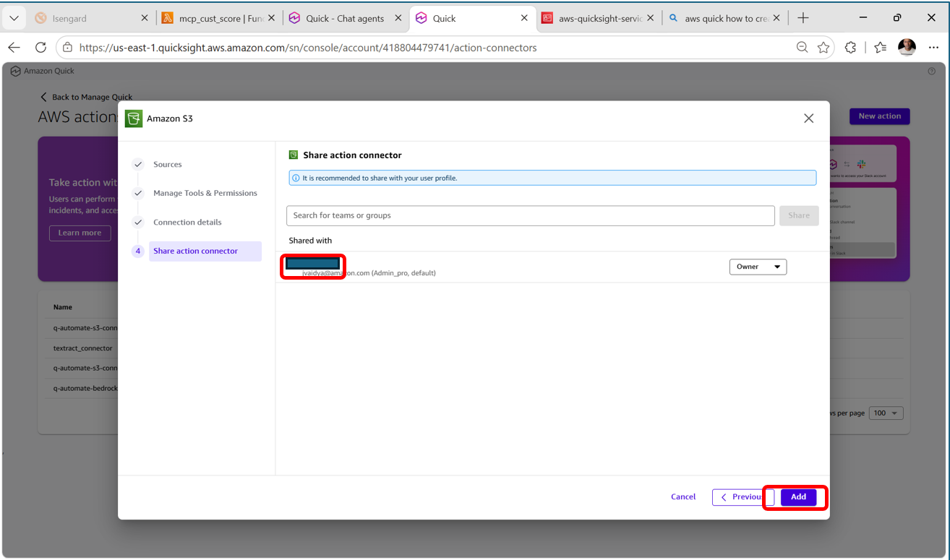
Task: Open a new browser tab
Action: pyautogui.click(x=803, y=18)
